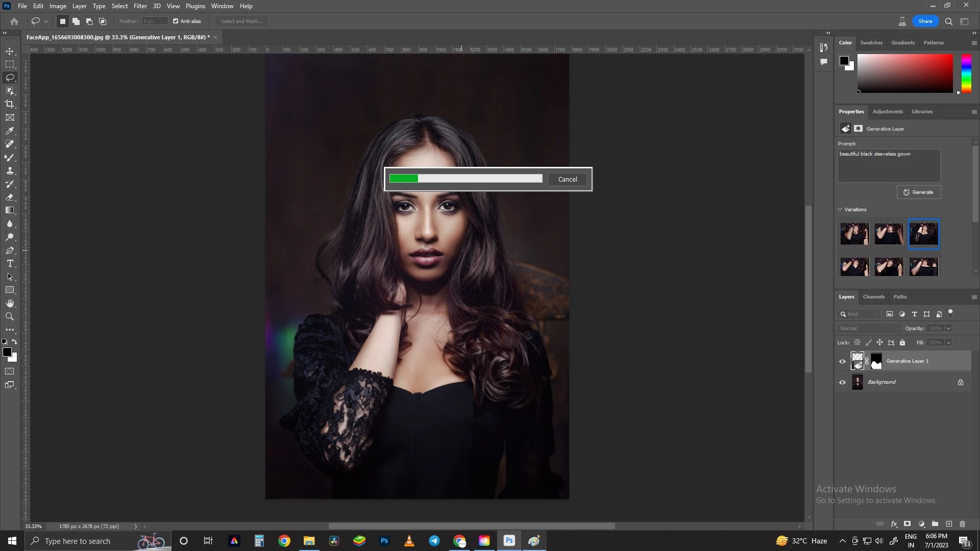This screenshot has width=980, height=551.
Task: Select the Hand tool
Action: click(x=10, y=304)
